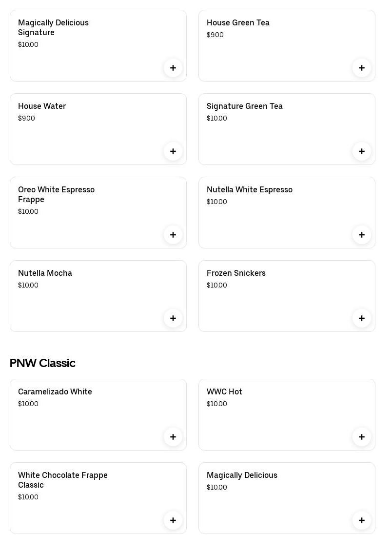Add Frozen Snickers to order
The height and width of the screenshot is (535, 392).
(x=362, y=318)
